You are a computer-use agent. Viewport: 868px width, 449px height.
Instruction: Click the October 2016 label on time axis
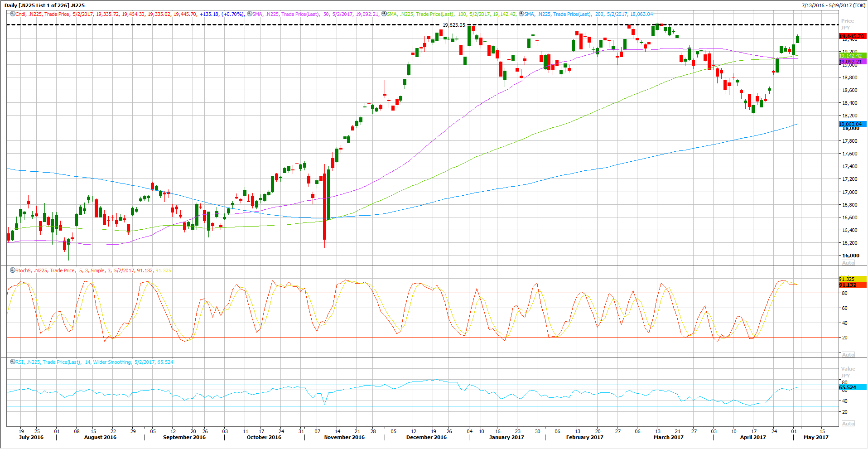pyautogui.click(x=264, y=437)
